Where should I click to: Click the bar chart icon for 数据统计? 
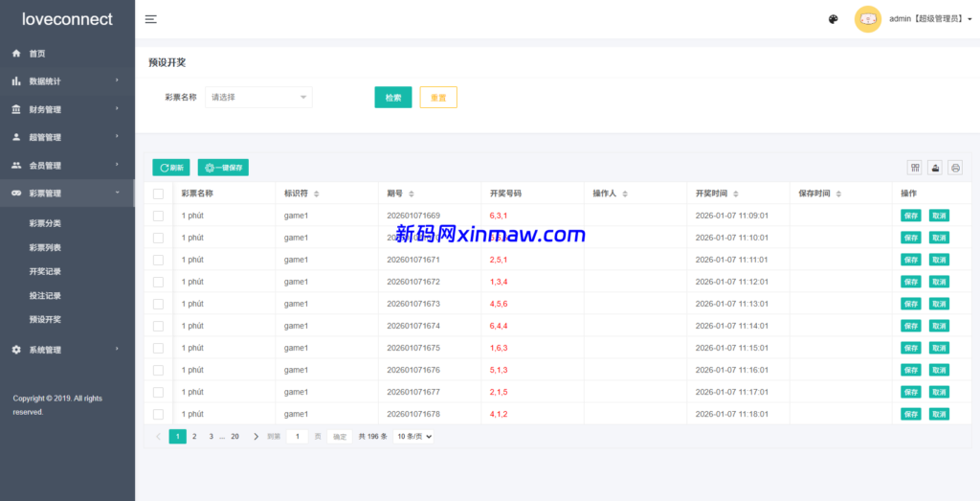[x=16, y=81]
